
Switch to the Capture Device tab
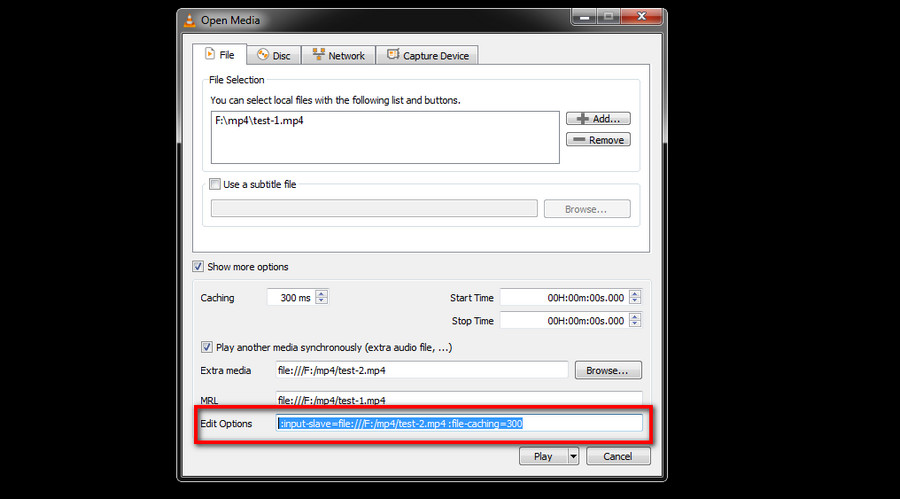[x=428, y=55]
